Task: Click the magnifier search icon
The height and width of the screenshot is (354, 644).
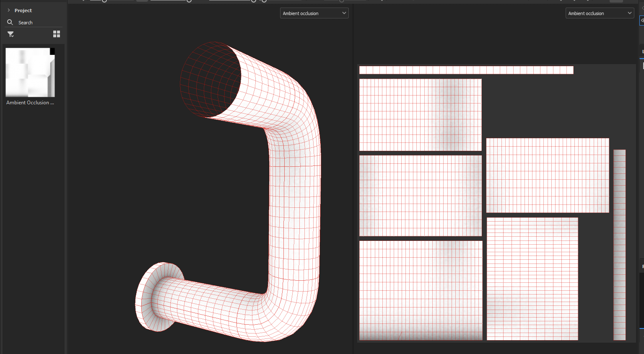Action: click(10, 22)
